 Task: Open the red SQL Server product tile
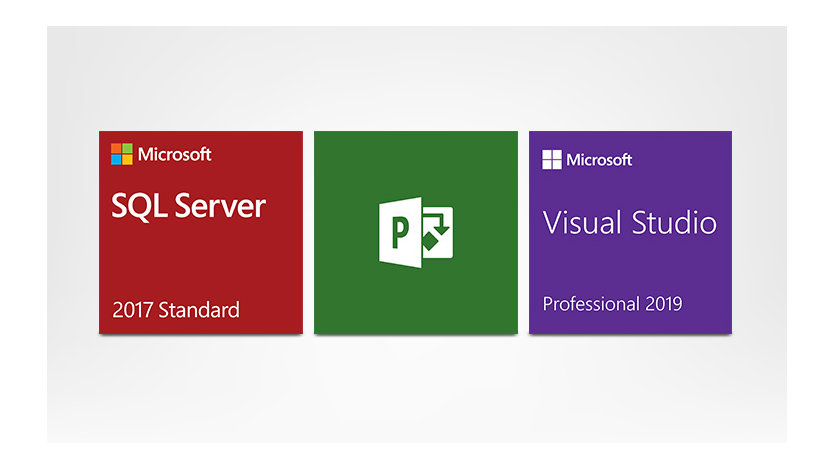click(x=200, y=260)
